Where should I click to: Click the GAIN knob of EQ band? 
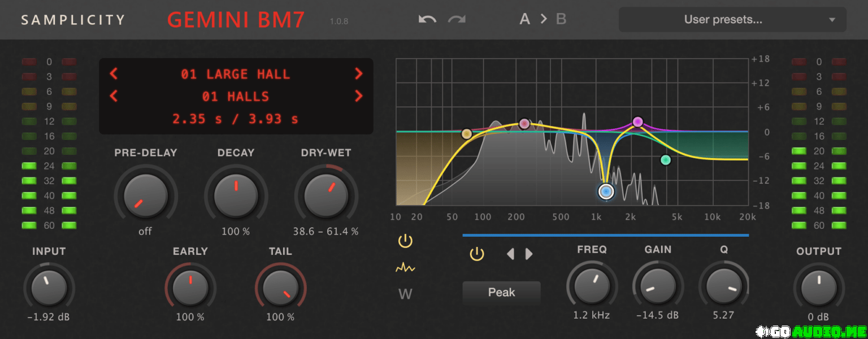click(658, 287)
